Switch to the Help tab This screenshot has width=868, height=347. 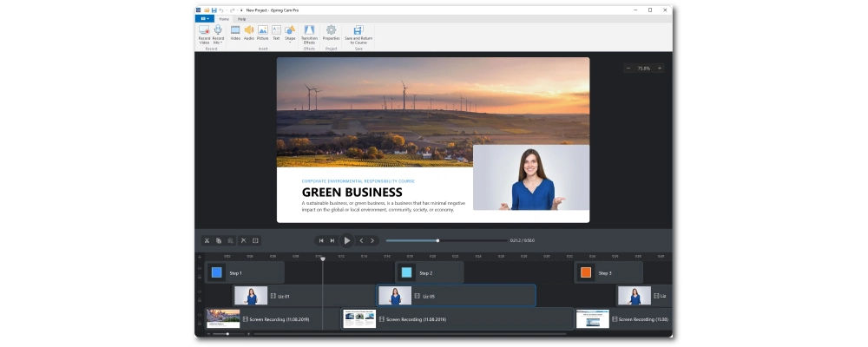[241, 18]
